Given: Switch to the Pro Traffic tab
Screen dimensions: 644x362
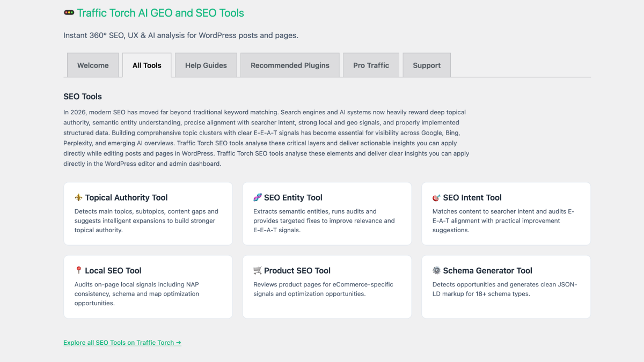Looking at the screenshot, I should (371, 65).
